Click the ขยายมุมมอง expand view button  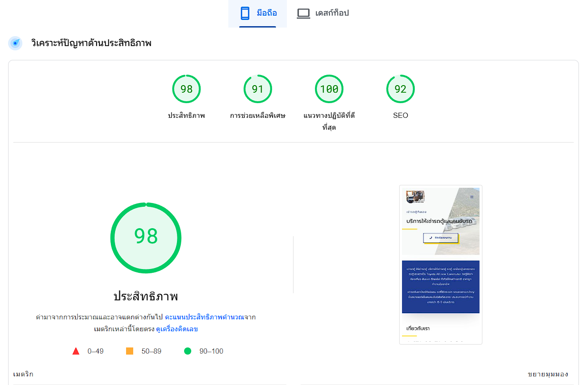pos(548,374)
